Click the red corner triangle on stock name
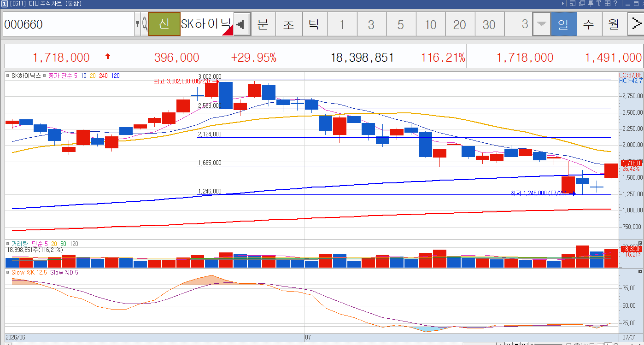The image size is (644, 345). (228, 30)
